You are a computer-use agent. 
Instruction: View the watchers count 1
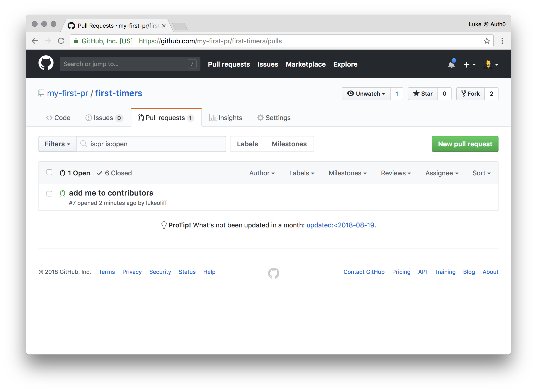pos(397,94)
